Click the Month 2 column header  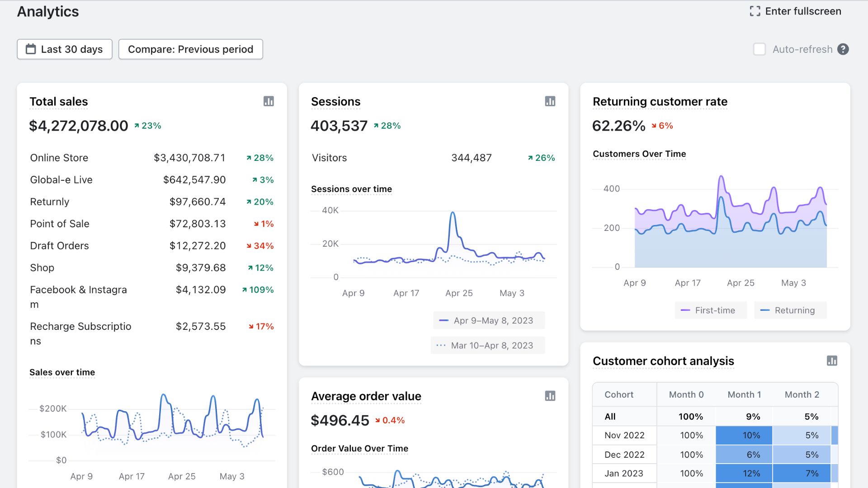[802, 394]
